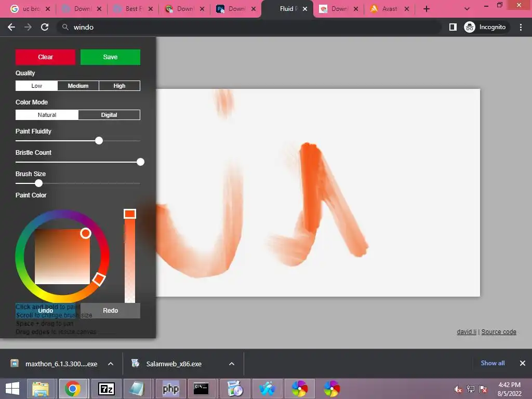Click the Paint Fluidity slider handle
The width and height of the screenshot is (532, 399).
99,140
